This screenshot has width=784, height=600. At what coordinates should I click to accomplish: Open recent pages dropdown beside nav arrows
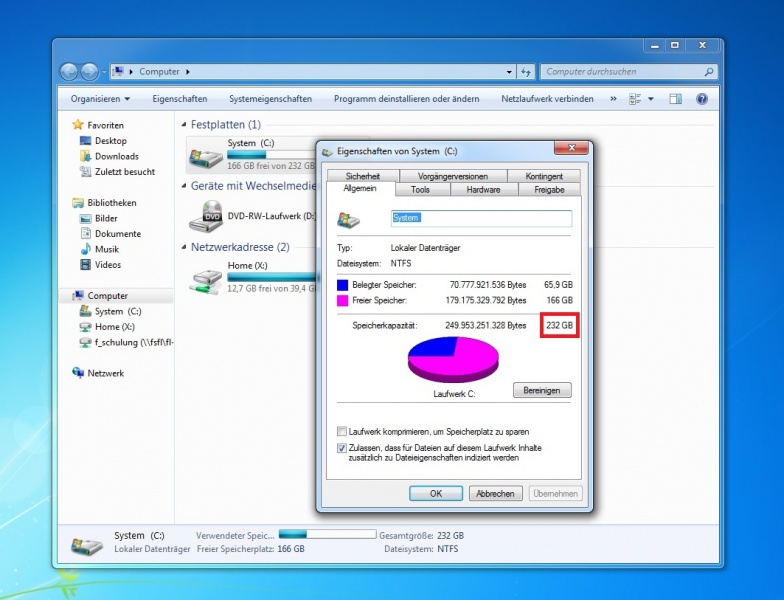[104, 72]
